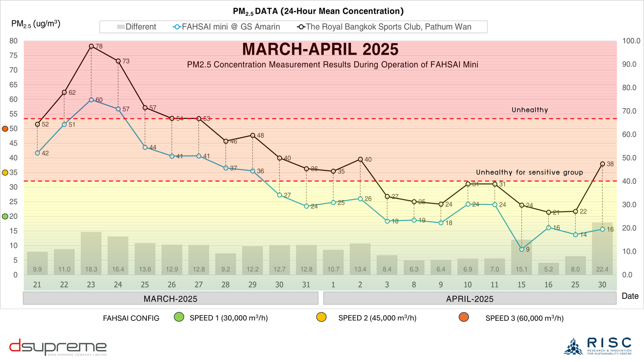Click the peak data point labeled 78
Screen dimensions: 644x362
coord(91,46)
